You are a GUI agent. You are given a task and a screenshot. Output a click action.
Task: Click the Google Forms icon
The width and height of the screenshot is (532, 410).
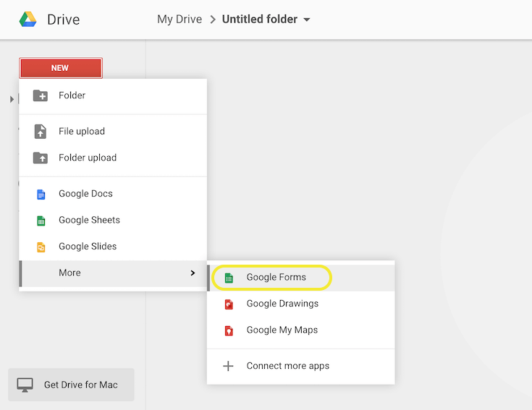pos(229,278)
